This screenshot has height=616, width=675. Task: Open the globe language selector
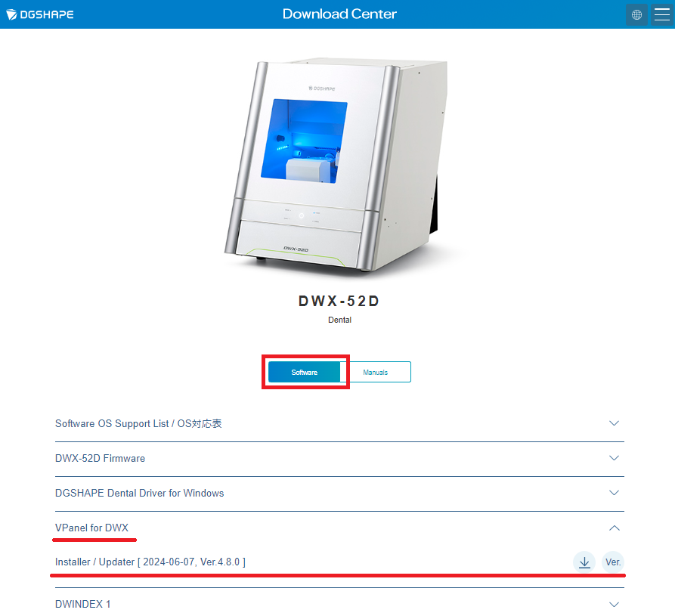pos(636,14)
